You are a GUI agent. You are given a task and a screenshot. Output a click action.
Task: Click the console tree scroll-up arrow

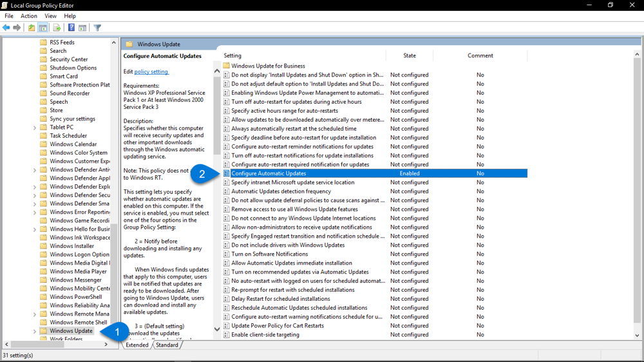113,43
